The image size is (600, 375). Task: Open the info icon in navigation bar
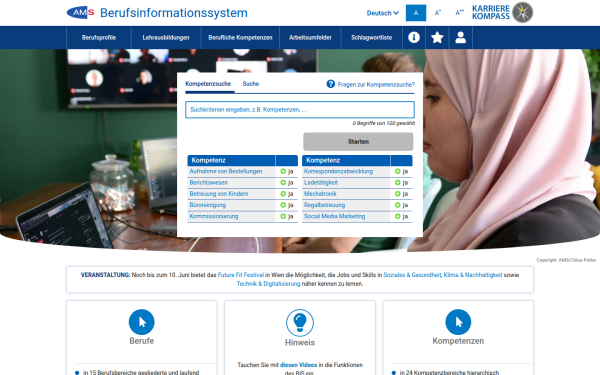pos(414,38)
